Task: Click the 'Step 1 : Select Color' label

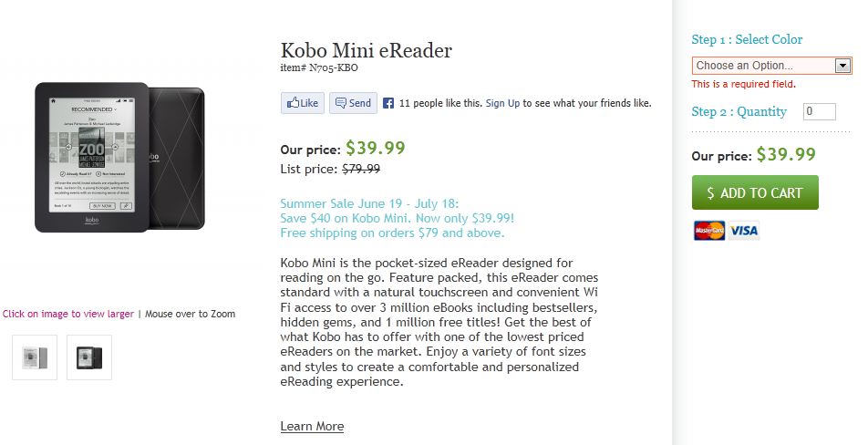Action: [x=747, y=39]
